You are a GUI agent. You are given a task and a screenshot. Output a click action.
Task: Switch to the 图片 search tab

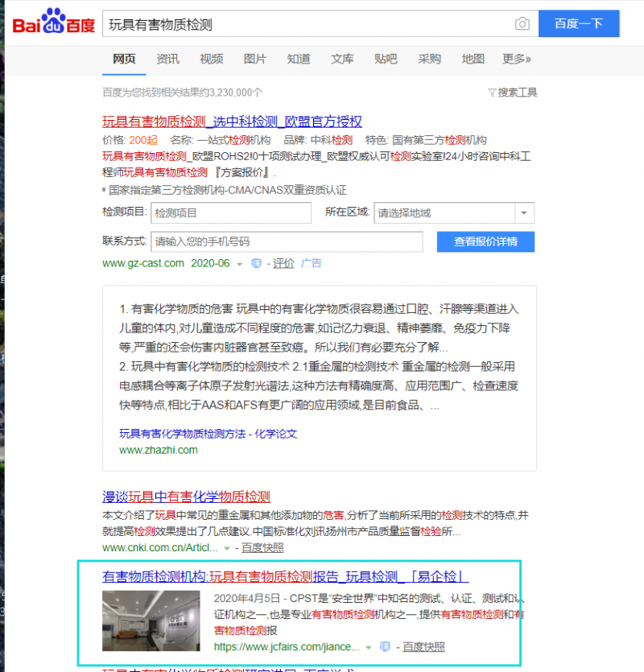[x=254, y=59]
